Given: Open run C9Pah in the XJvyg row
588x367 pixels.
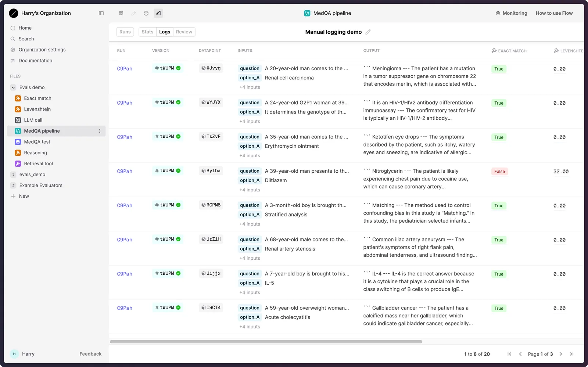Looking at the screenshot, I should click(125, 69).
